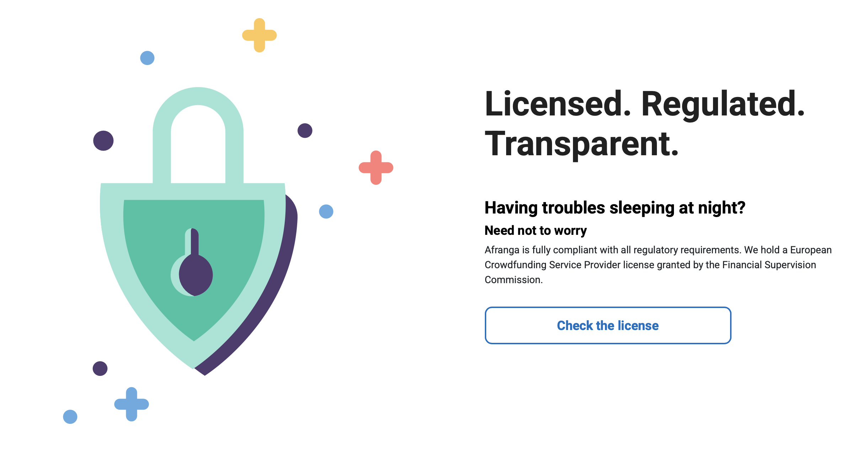Click the 'Having troubles sleeping at night?' subheading
The image size is (868, 459).
(x=615, y=208)
